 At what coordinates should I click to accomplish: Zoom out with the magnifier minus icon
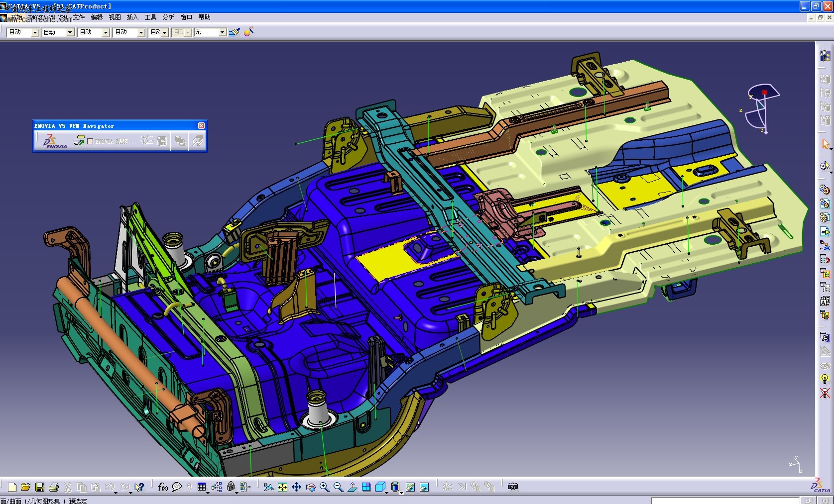[x=338, y=487]
